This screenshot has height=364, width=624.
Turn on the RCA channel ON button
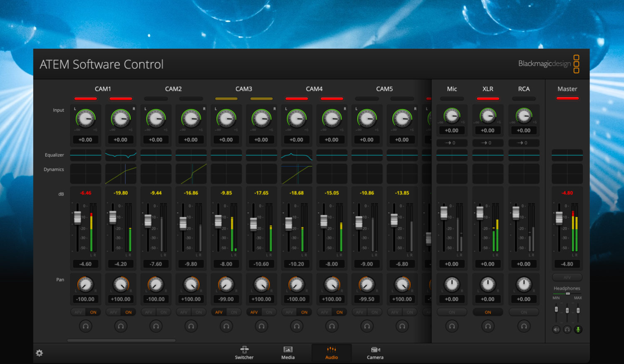click(x=524, y=312)
